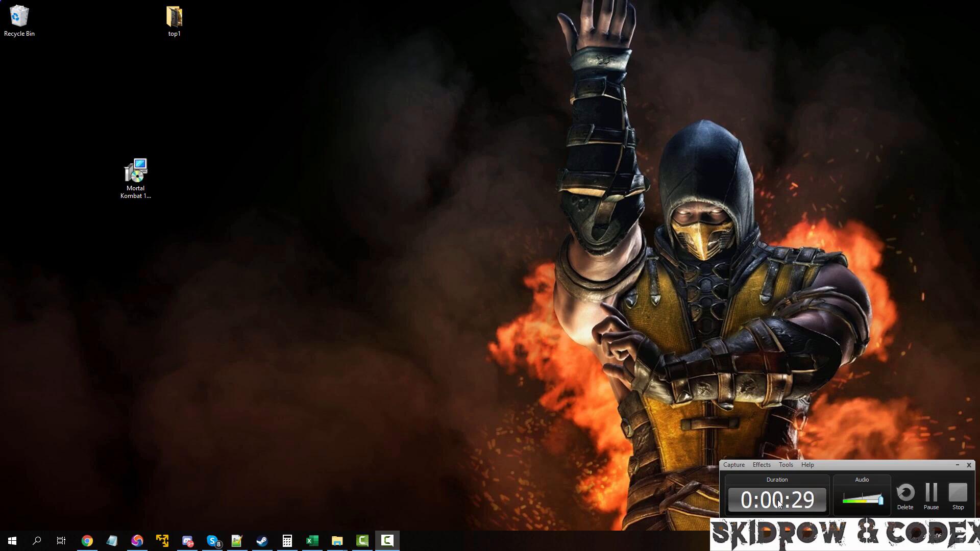Open the Tools menu
980x551 pixels.
coord(786,465)
